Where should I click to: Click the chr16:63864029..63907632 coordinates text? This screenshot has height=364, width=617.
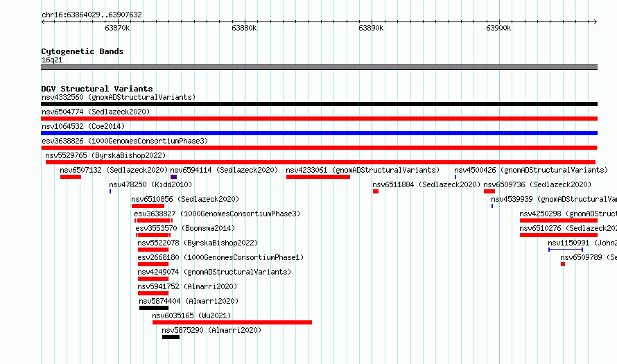[x=92, y=15]
